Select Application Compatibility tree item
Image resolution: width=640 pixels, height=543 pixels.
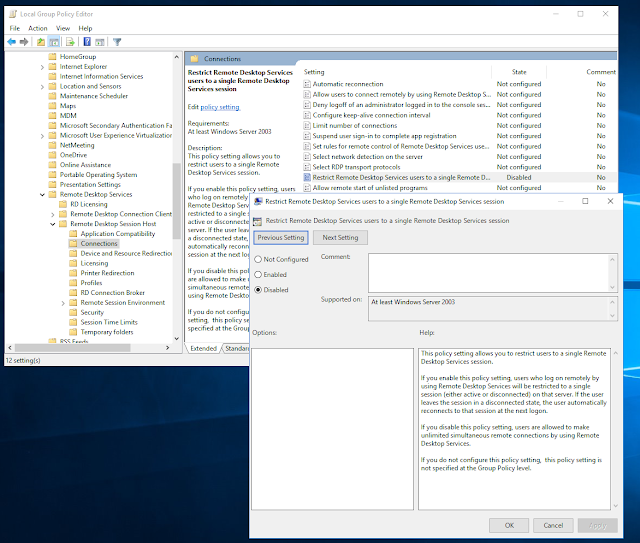[x=118, y=234]
